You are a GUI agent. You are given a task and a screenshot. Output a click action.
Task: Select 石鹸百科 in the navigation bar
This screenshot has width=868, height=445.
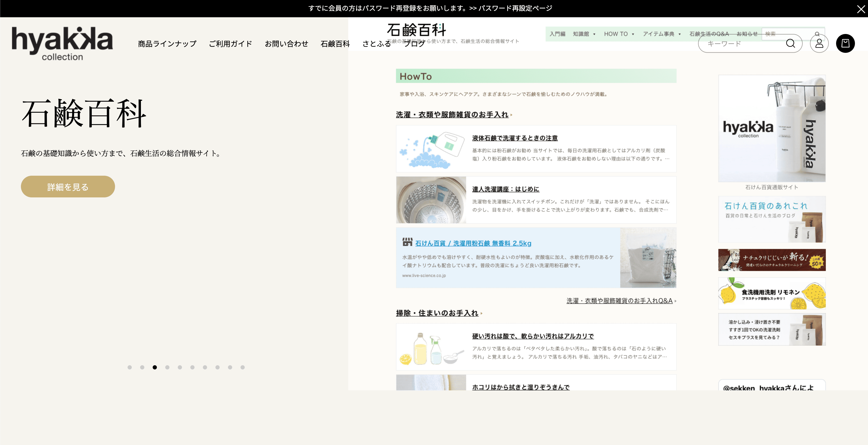(x=335, y=44)
